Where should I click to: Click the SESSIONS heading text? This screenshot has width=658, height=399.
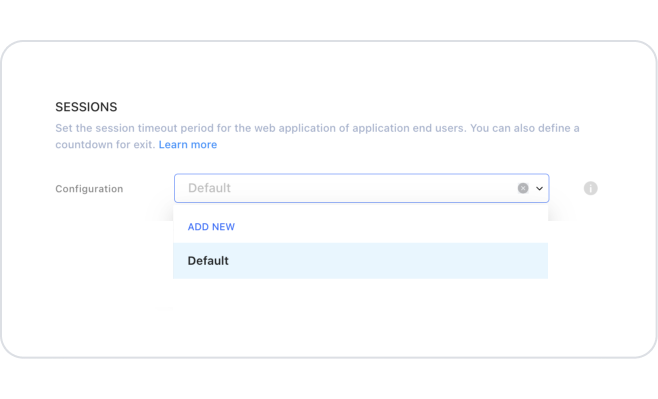tap(86, 107)
